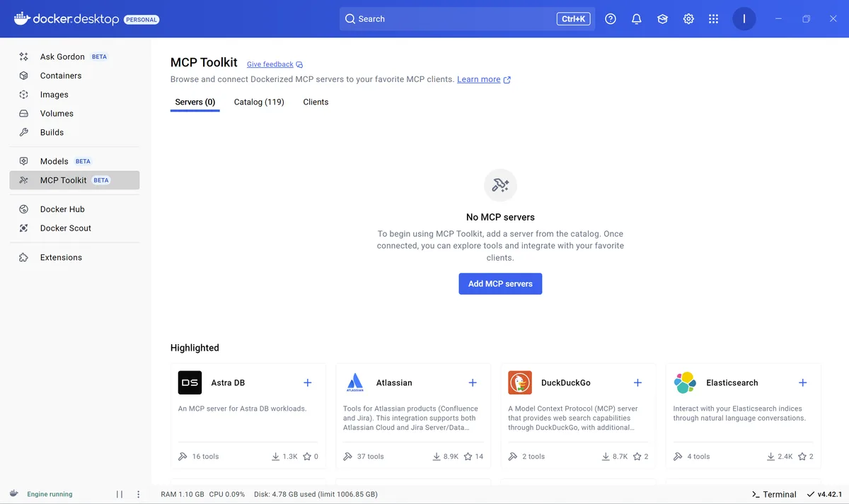Open Ask Gordon in the sidebar
Viewport: 849px width, 504px height.
click(74, 57)
